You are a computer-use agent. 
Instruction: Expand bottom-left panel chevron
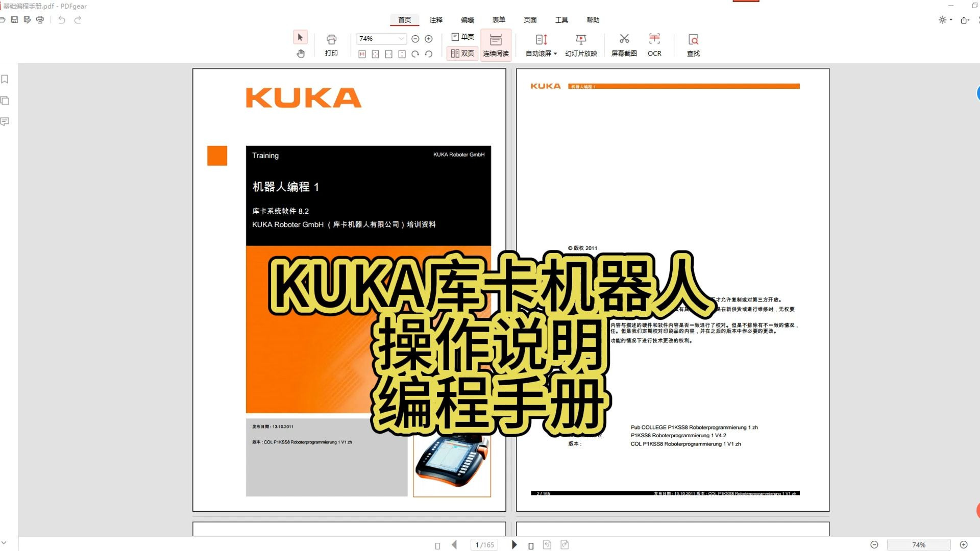coord(4,543)
